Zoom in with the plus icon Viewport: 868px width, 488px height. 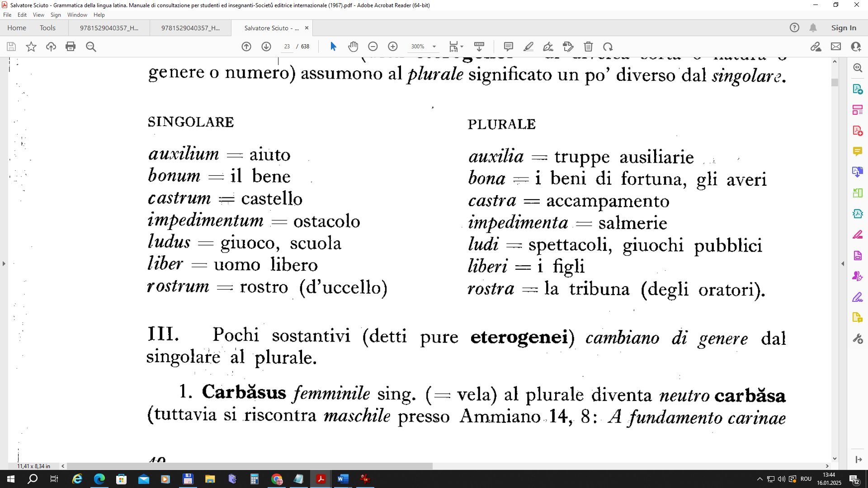point(393,47)
